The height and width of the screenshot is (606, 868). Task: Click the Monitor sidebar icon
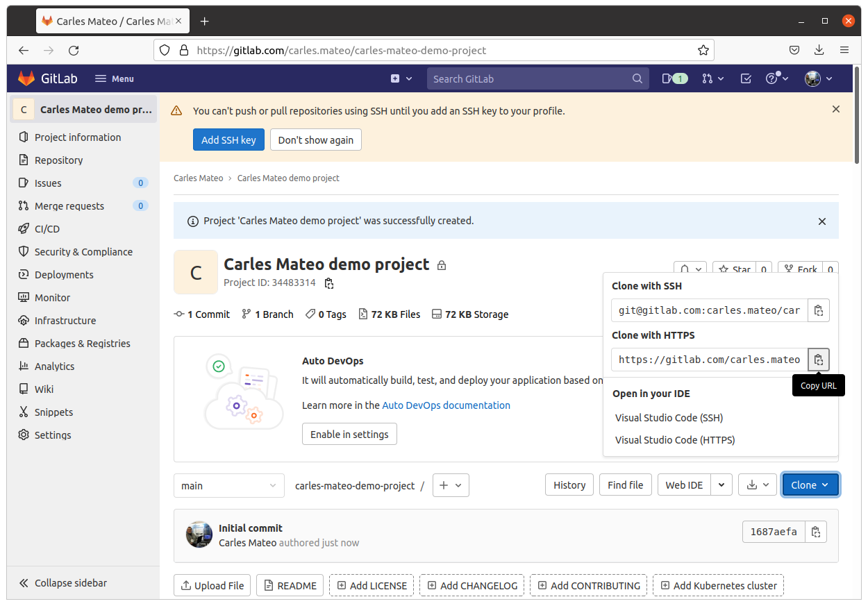pos(24,298)
